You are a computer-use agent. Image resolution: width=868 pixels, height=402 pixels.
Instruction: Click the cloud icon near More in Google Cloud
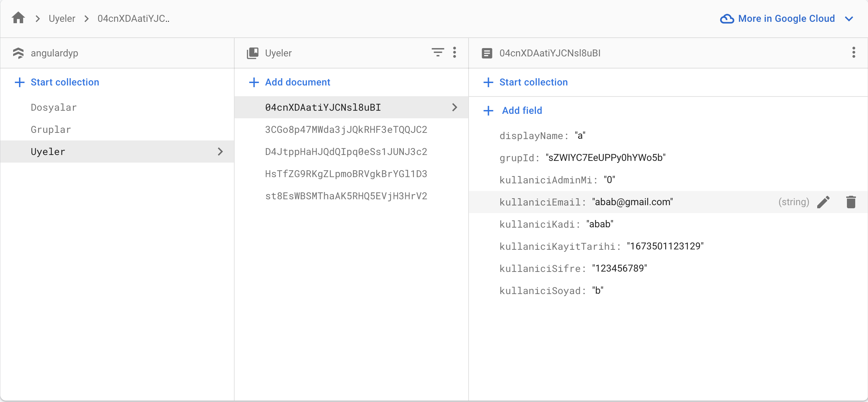pyautogui.click(x=727, y=19)
